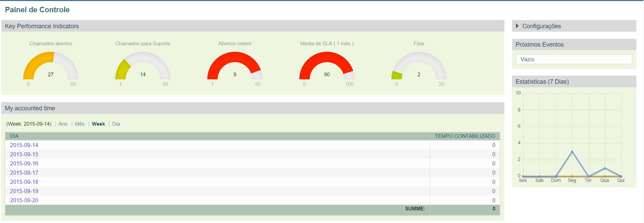Click the Chamados abertos gauge
This screenshot has height=223, width=644.
click(51, 66)
